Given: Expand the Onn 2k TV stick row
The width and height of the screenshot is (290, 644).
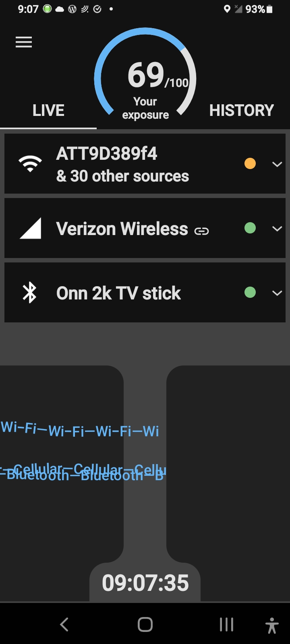Looking at the screenshot, I should tap(277, 293).
